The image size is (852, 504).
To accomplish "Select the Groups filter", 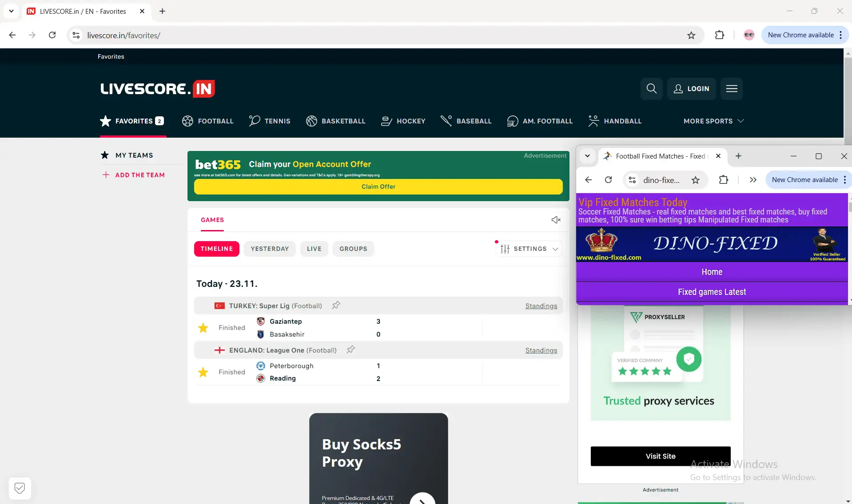I will click(353, 249).
